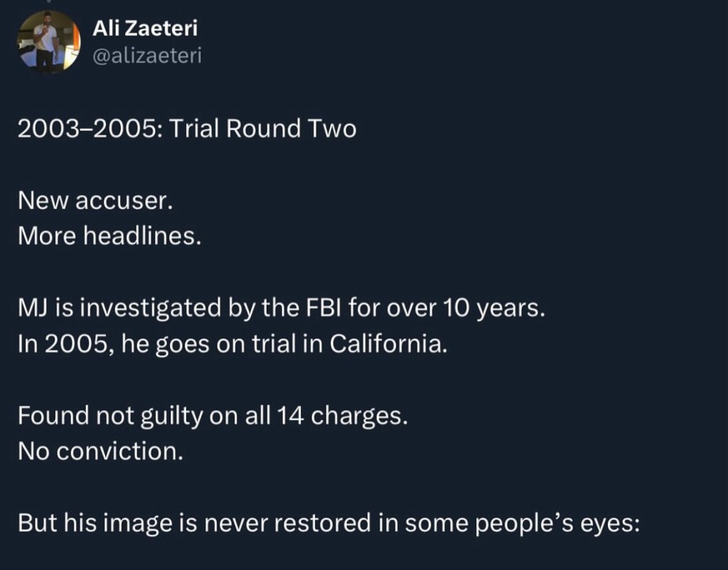Click the display name Ali Zaeteri
This screenshot has height=570, width=728.
click(145, 28)
